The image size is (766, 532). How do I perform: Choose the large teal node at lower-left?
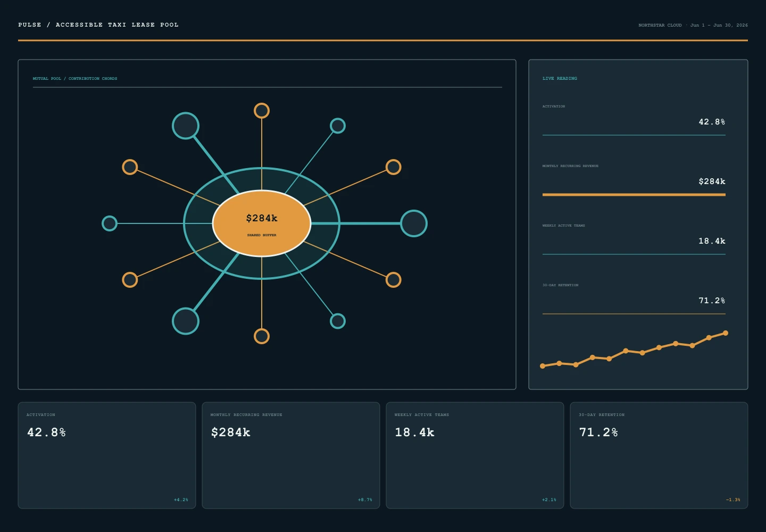186,321
